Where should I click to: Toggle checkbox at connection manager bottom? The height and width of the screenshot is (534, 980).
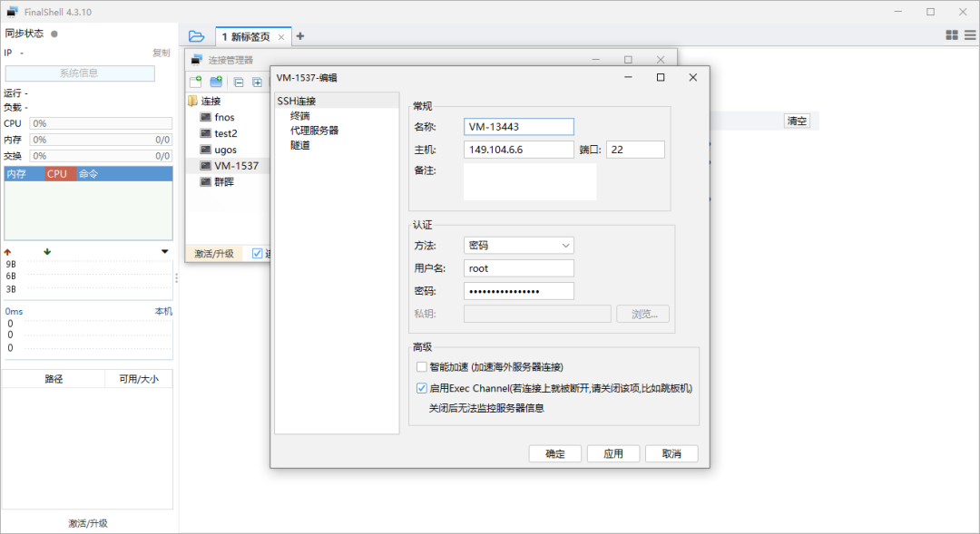click(257, 253)
